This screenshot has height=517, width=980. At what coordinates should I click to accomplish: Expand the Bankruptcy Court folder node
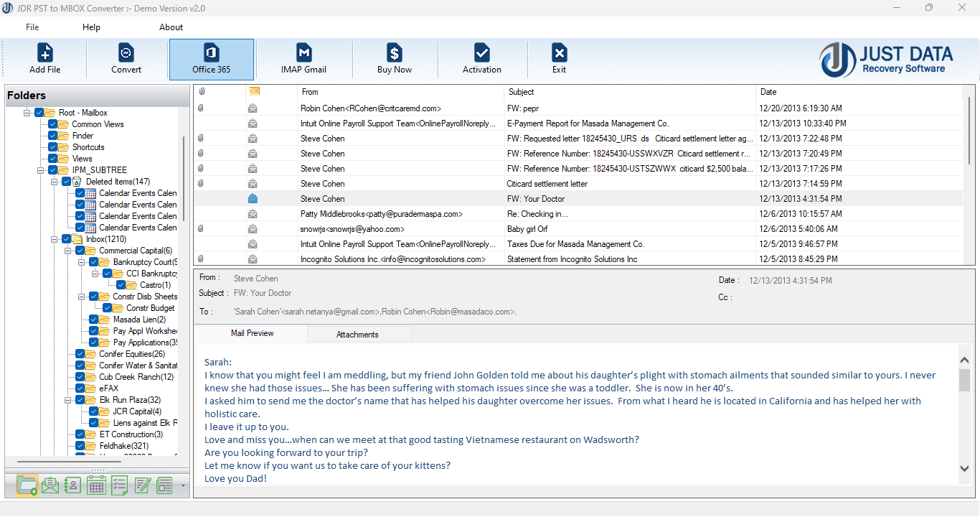coord(81,261)
